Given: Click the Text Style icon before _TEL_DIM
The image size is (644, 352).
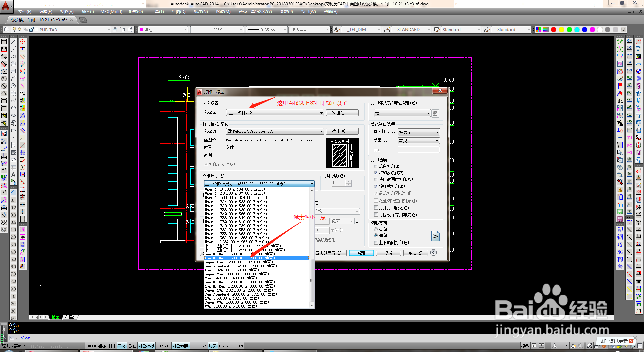Looking at the screenshot, I should point(337,30).
